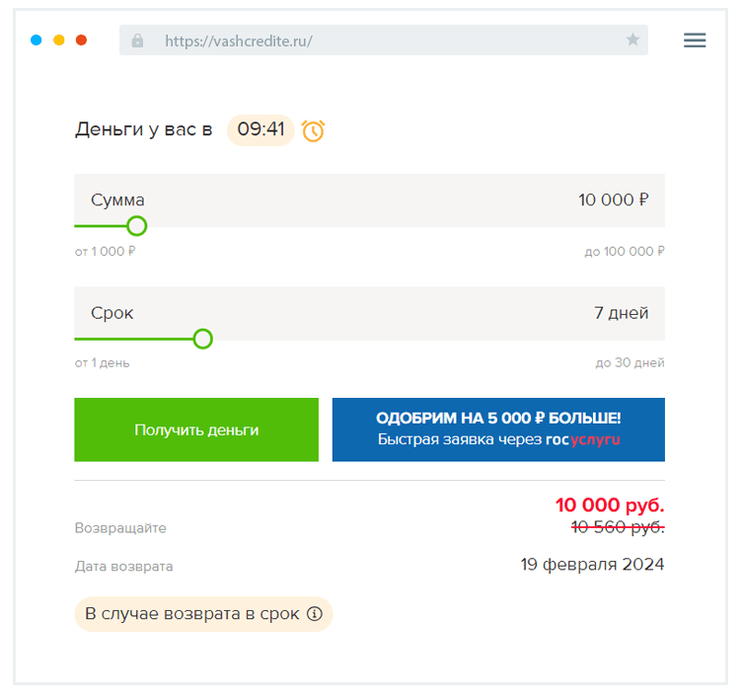Open the hamburger menu
Image resolution: width=741 pixels, height=700 pixels.
[695, 40]
